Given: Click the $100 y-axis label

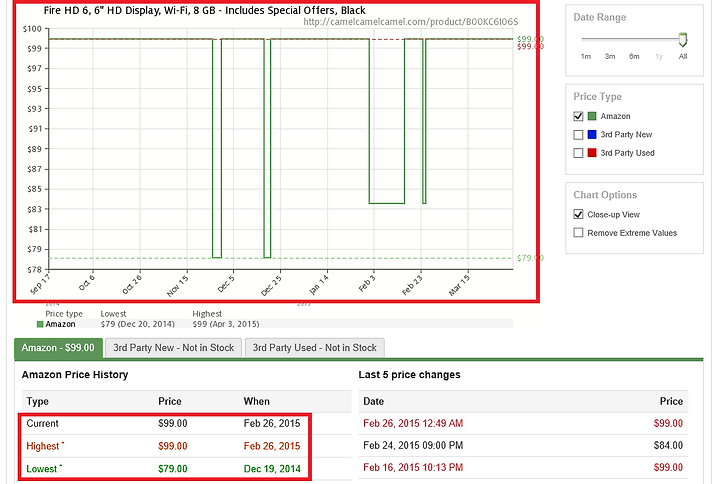Looking at the screenshot, I should 32,29.
